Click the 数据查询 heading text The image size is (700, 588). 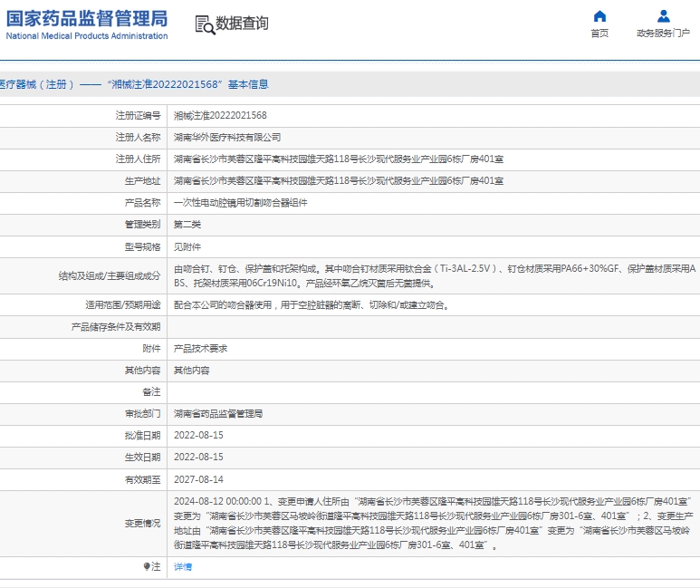click(242, 24)
